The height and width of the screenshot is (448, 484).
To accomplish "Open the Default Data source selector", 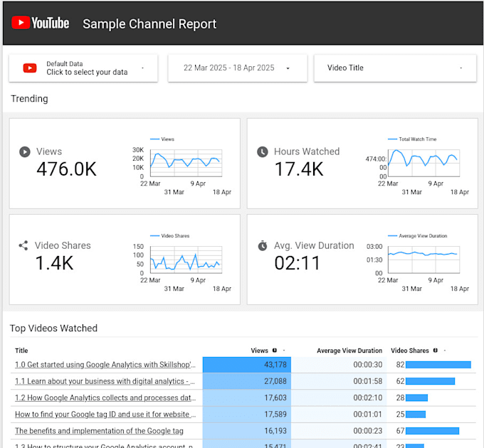I will (x=83, y=68).
